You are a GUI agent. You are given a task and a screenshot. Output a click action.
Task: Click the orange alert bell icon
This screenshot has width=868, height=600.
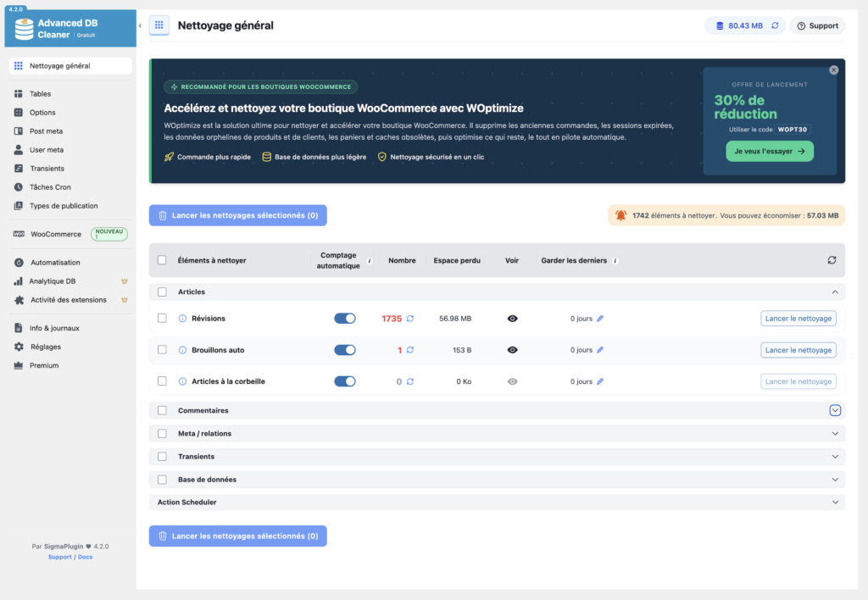(x=620, y=215)
